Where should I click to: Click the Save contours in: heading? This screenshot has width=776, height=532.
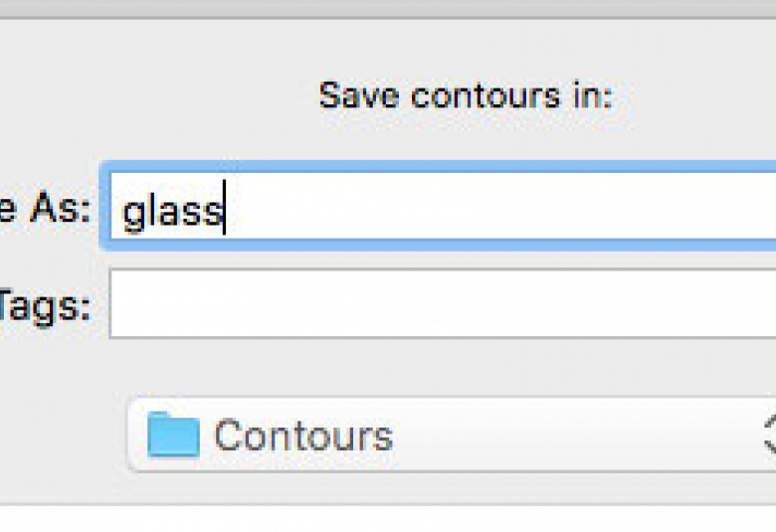click(466, 95)
